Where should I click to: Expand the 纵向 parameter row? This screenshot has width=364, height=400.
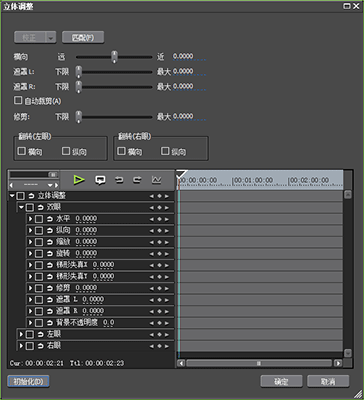(30, 231)
